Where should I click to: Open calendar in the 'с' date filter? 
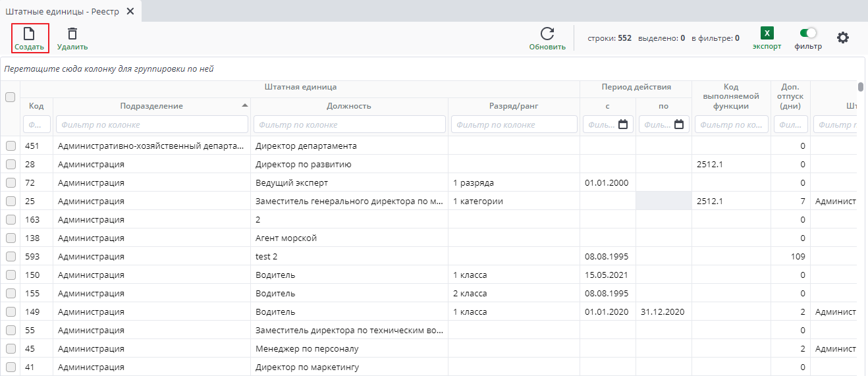(623, 124)
